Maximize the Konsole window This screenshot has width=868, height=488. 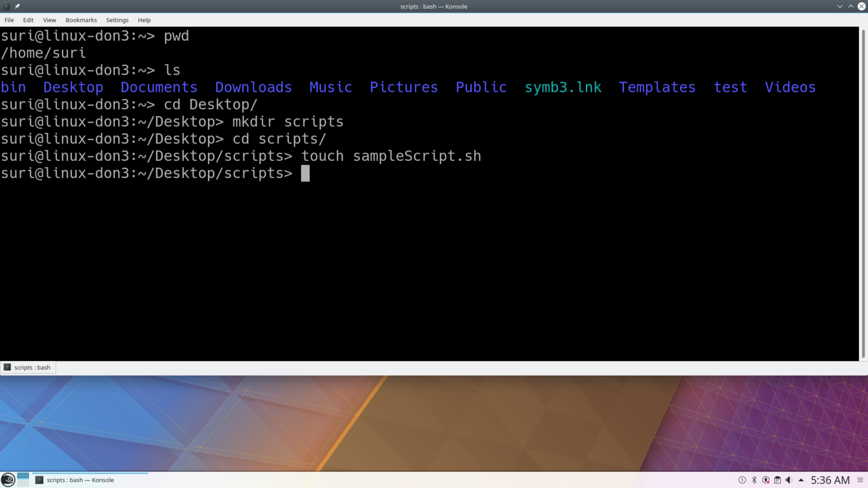tap(850, 6)
